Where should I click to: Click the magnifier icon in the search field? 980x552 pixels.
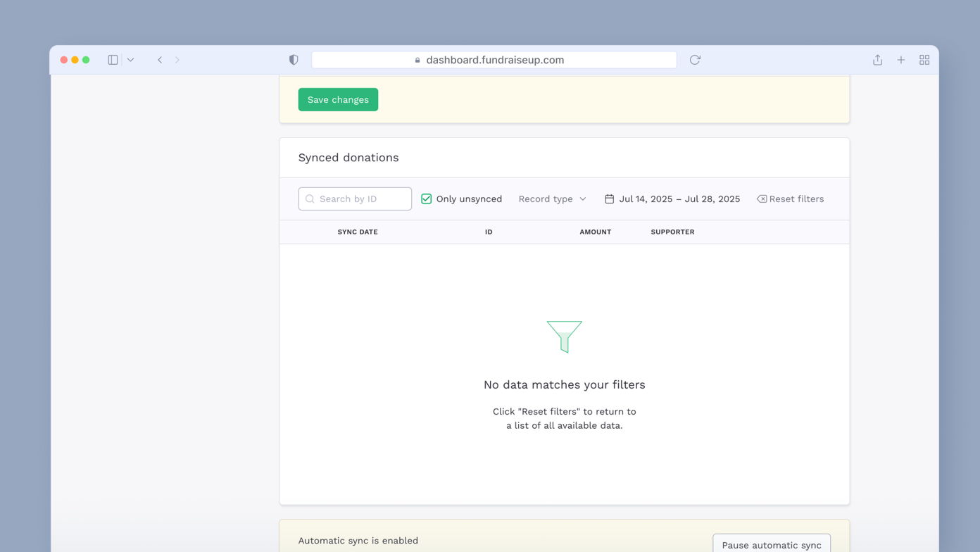tap(310, 199)
